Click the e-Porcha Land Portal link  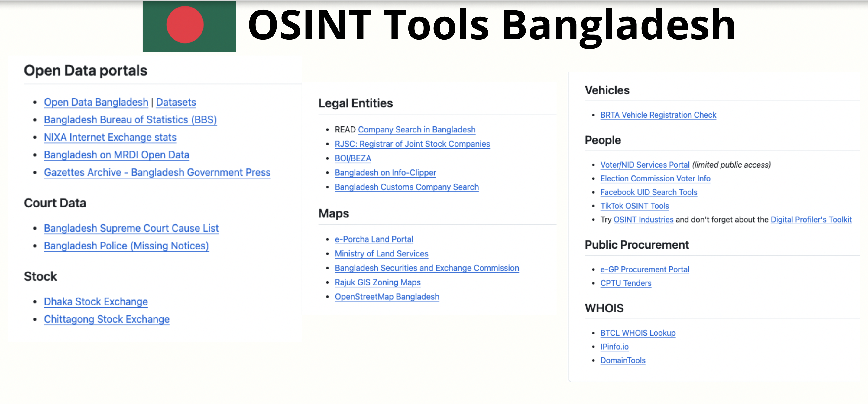click(x=374, y=239)
